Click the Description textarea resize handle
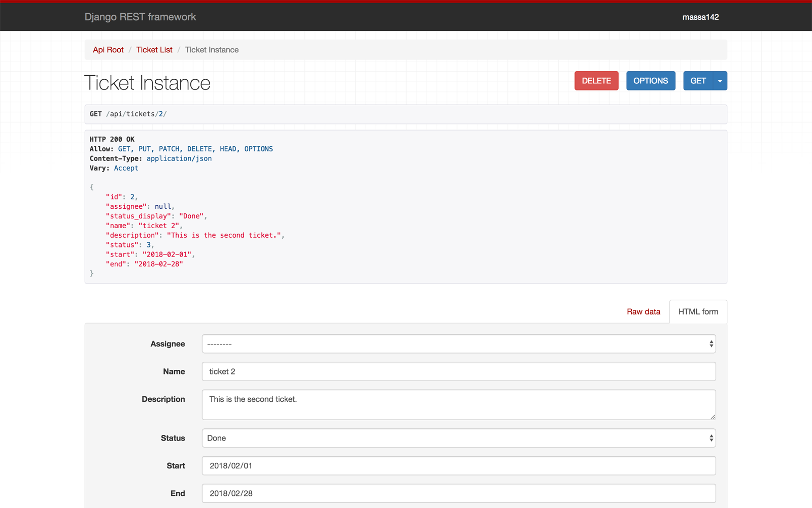Screen dimensions: 812x508 pos(713,417)
